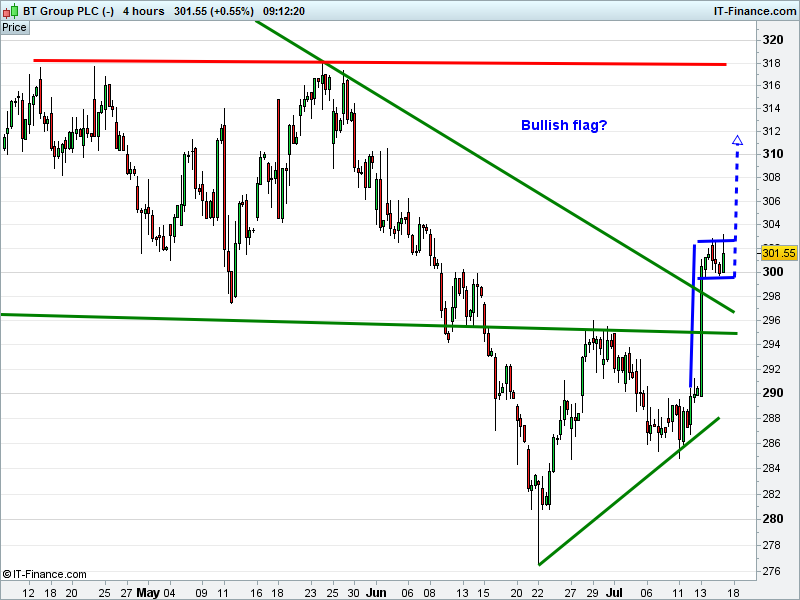The image size is (800, 600).
Task: Click the 312 price axis label
Action: [x=771, y=131]
